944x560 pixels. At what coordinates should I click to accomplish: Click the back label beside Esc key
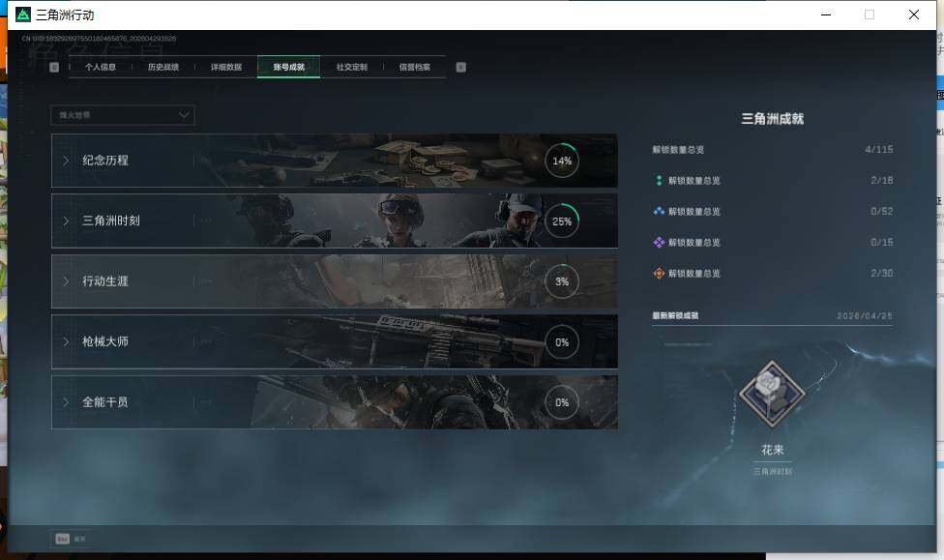point(79,539)
